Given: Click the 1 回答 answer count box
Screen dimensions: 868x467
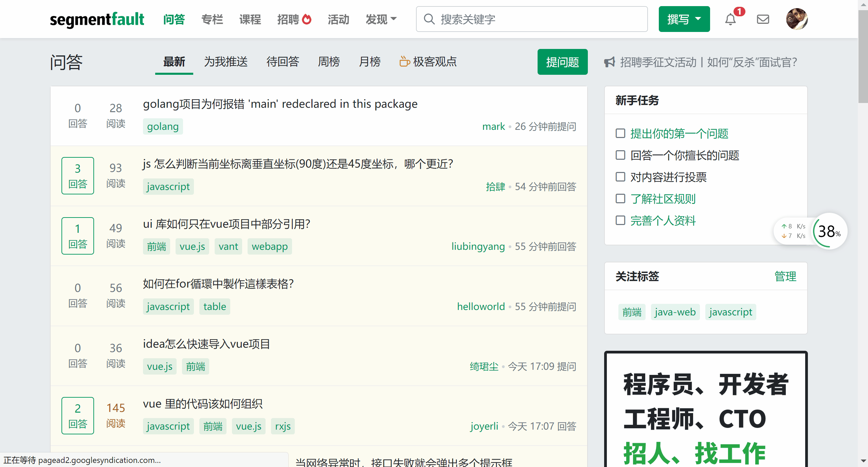Looking at the screenshot, I should (x=78, y=236).
